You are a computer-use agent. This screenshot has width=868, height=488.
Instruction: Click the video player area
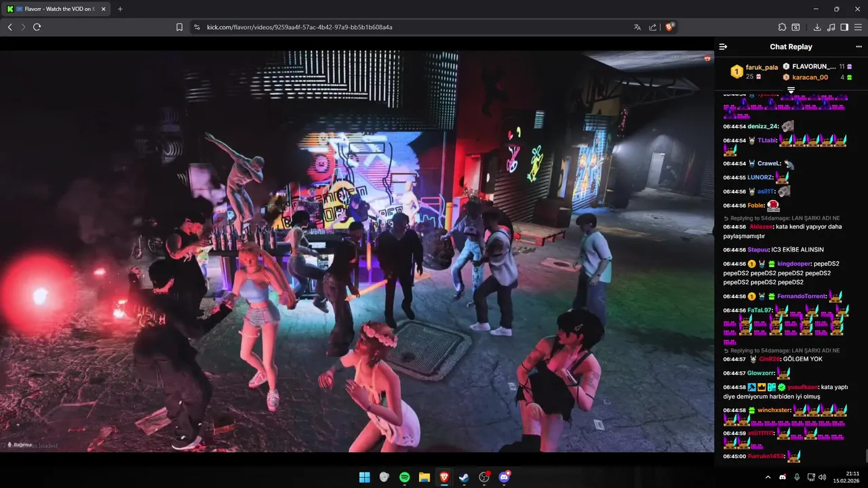tap(357, 251)
